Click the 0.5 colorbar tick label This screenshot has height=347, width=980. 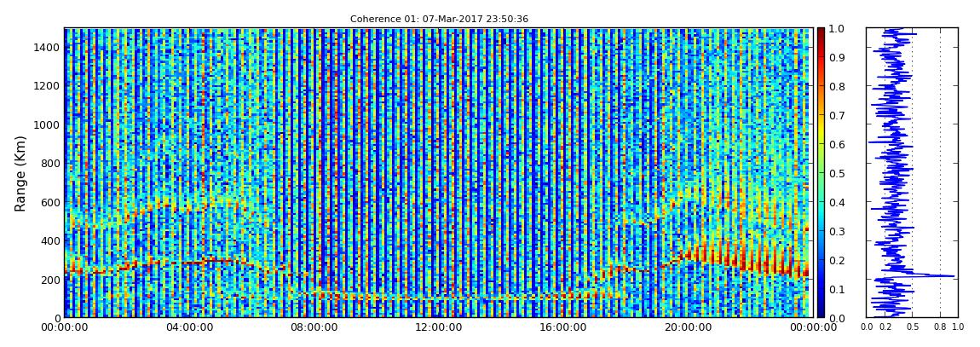point(837,173)
